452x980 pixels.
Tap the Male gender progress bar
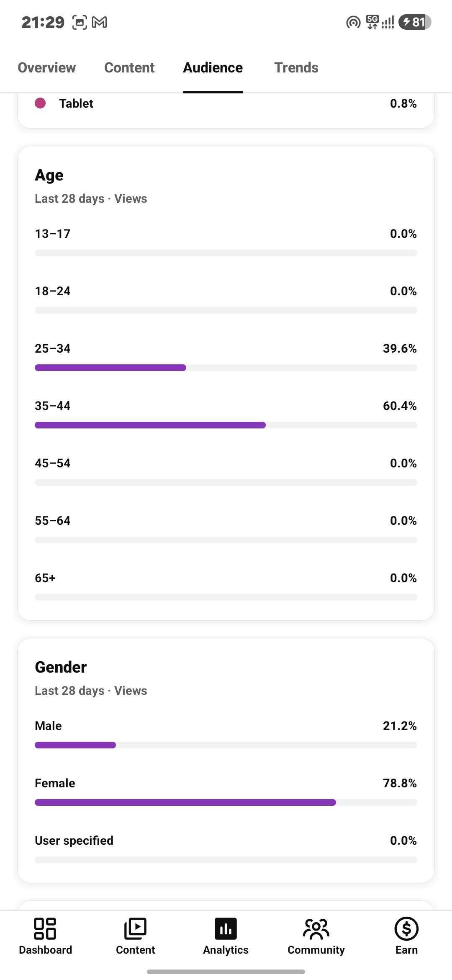click(226, 745)
